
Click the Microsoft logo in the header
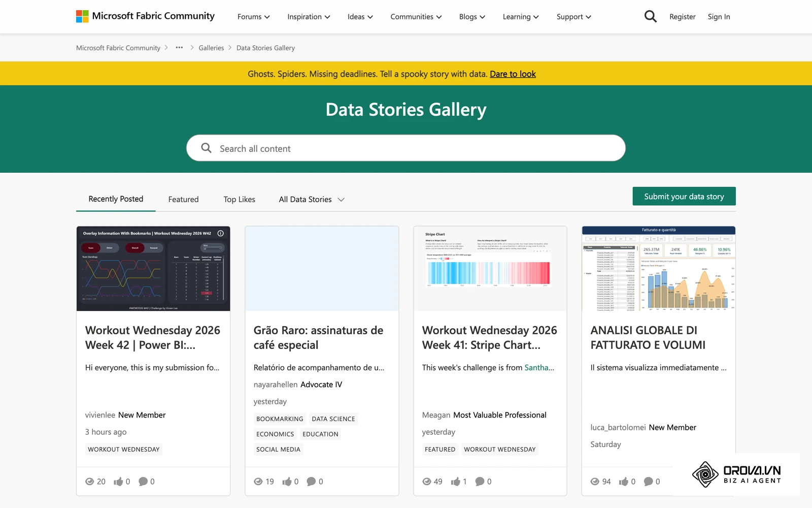82,16
